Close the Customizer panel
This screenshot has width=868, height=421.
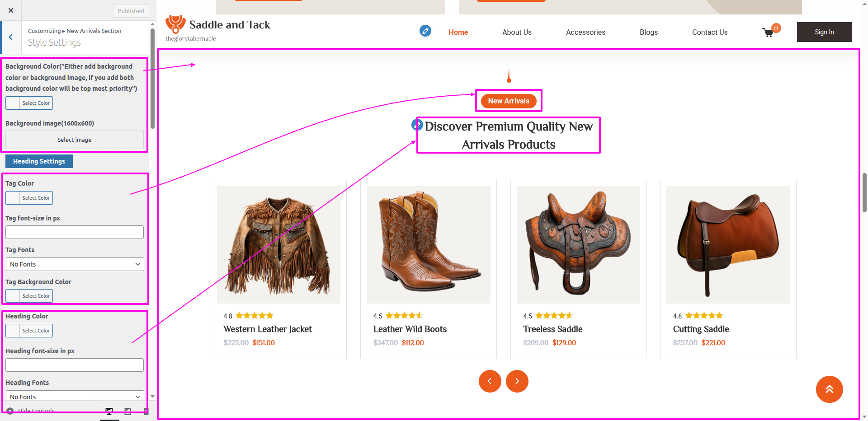(11, 10)
